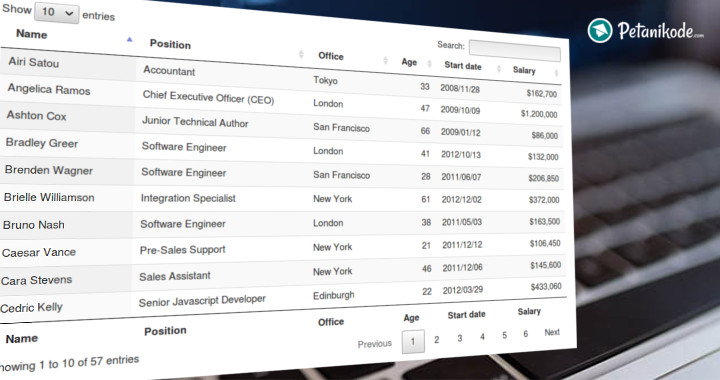
Task: Click the Previous pagination link
Action: point(375,344)
